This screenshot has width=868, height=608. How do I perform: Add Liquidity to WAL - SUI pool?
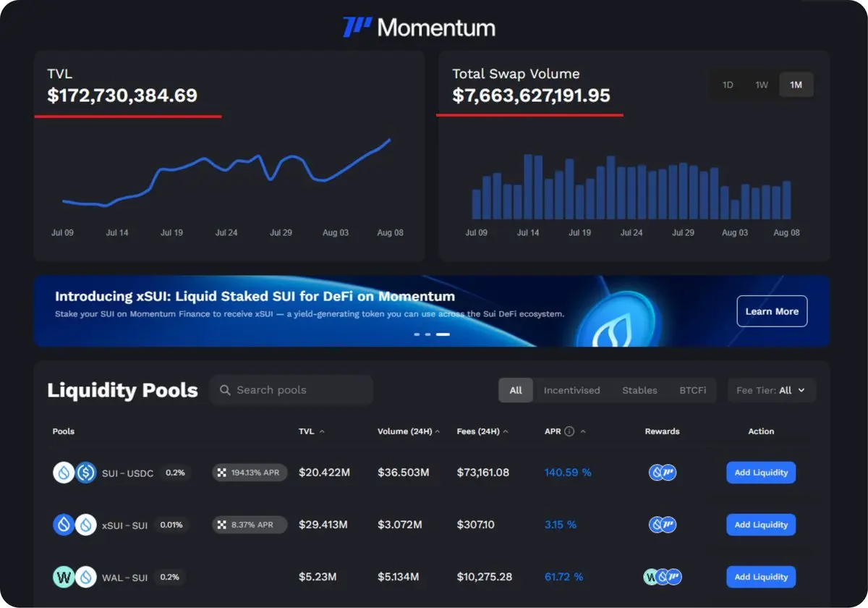761,577
